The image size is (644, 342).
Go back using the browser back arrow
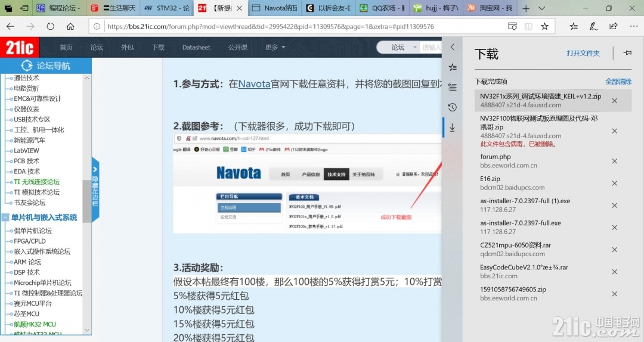[10, 26]
